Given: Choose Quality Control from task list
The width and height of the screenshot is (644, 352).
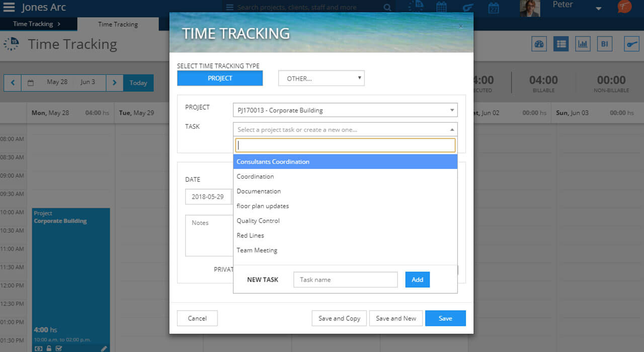Looking at the screenshot, I should click(258, 221).
